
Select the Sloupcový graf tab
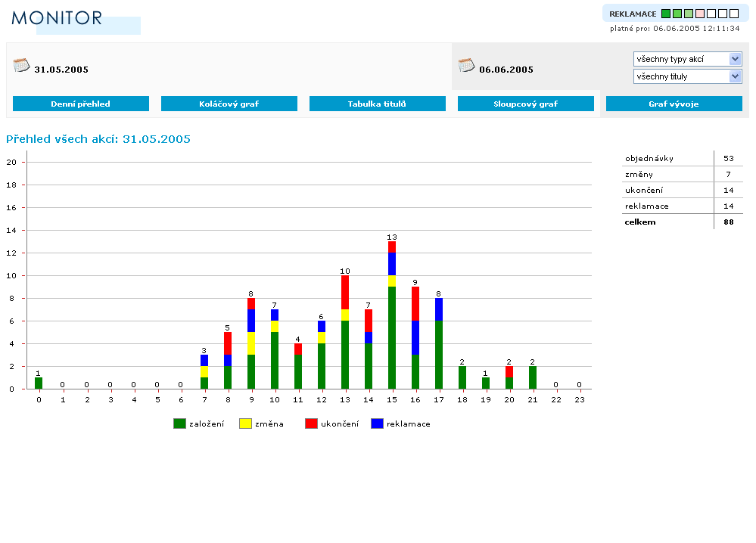point(526,104)
